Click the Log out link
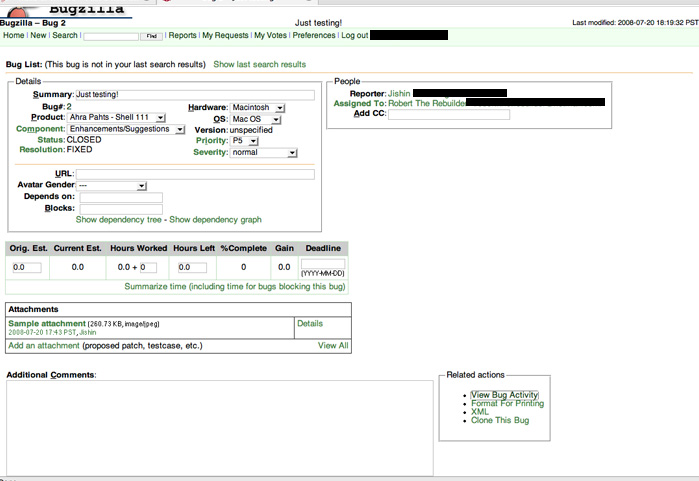This screenshot has width=699, height=481. [x=354, y=35]
